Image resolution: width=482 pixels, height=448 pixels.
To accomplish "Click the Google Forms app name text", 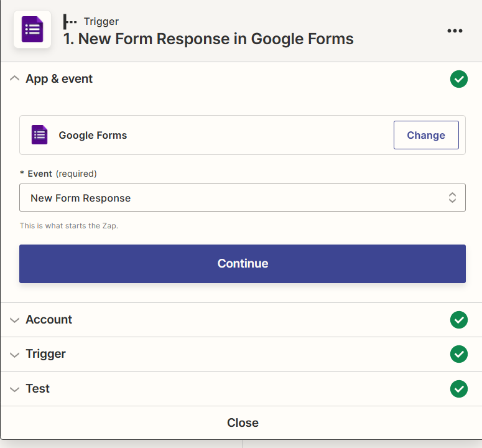I will pos(93,135).
